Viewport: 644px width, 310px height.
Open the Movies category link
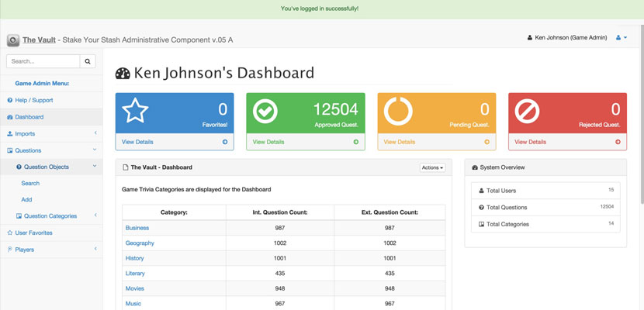pyautogui.click(x=135, y=288)
